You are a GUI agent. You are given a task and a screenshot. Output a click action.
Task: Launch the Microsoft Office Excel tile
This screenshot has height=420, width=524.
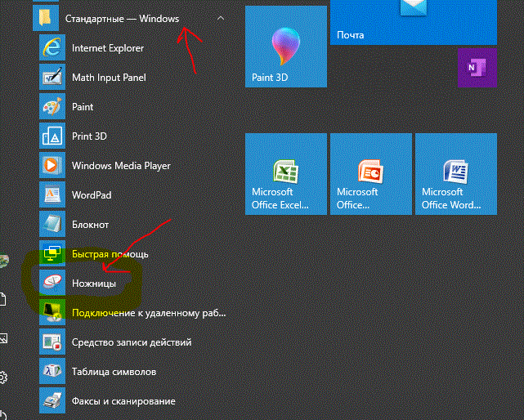[x=286, y=174]
